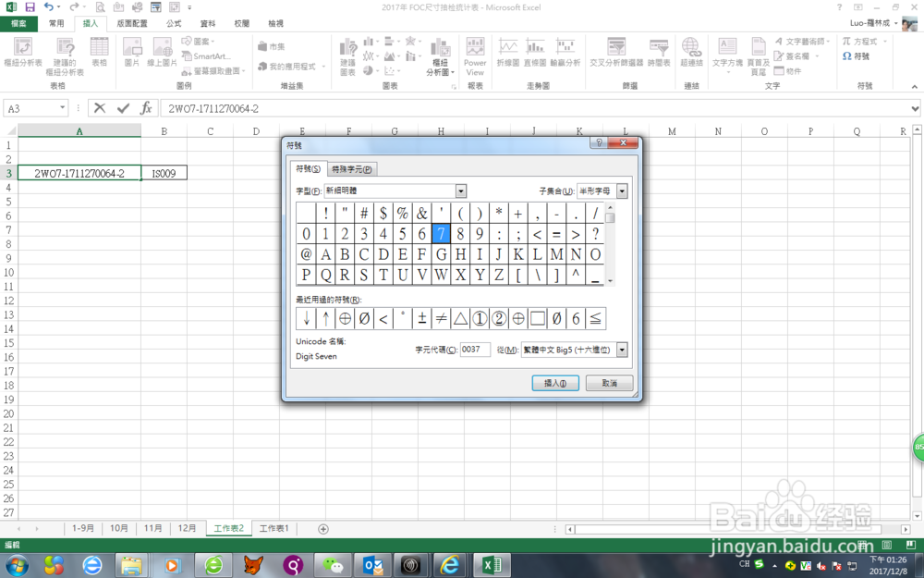Switch to the Special Characters tab
Screen dimensions: 924x578
click(x=352, y=169)
